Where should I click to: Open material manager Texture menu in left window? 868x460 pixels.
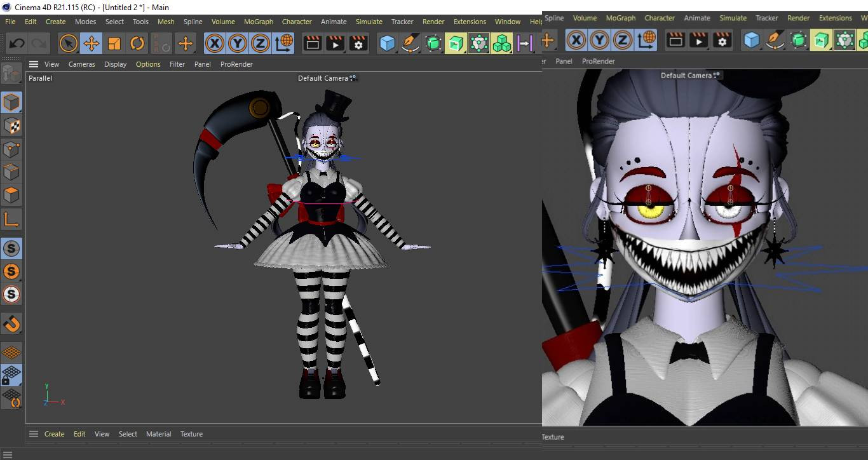(191, 434)
